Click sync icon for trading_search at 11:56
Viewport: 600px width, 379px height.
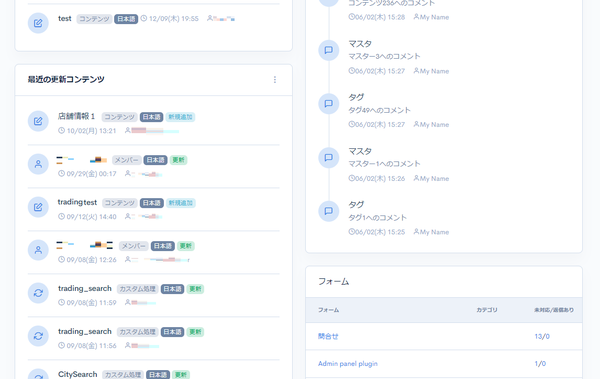[38, 336]
